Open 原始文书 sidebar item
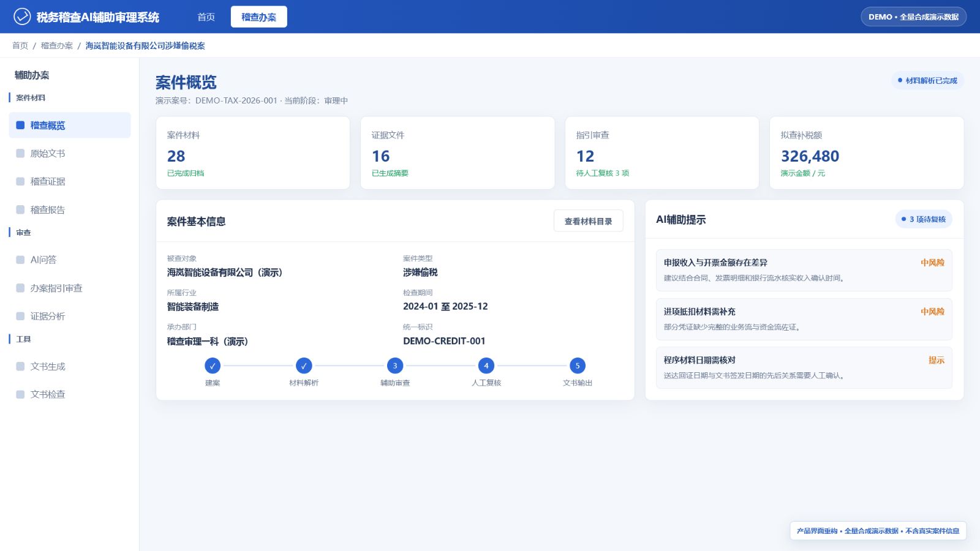980x551 pixels. pyautogui.click(x=70, y=153)
